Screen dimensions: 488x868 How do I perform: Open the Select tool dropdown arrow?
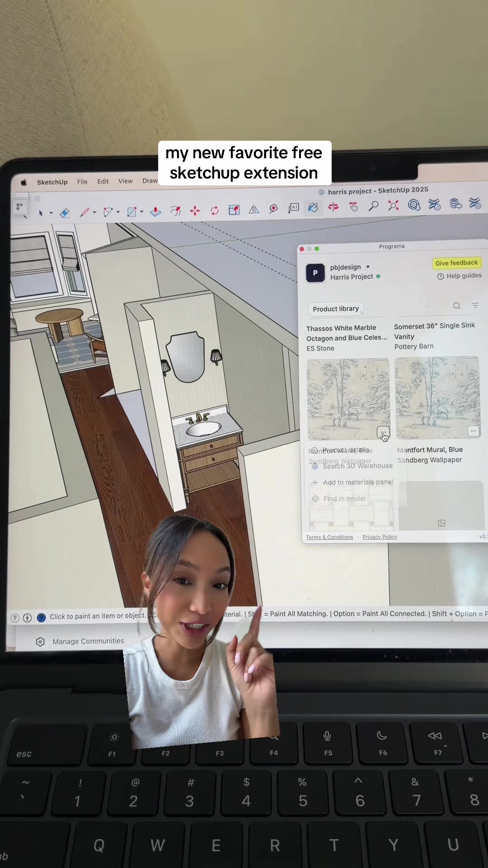[x=51, y=213]
